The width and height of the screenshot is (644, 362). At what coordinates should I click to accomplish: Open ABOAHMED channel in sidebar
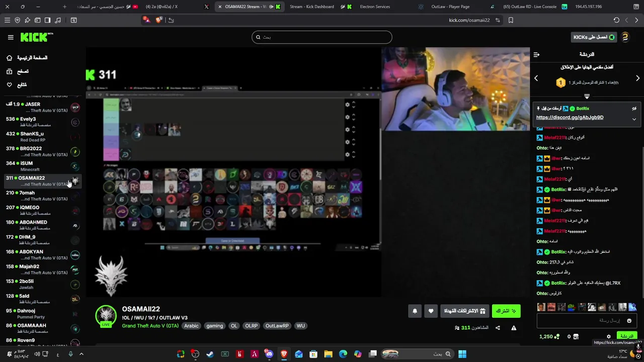point(42,225)
